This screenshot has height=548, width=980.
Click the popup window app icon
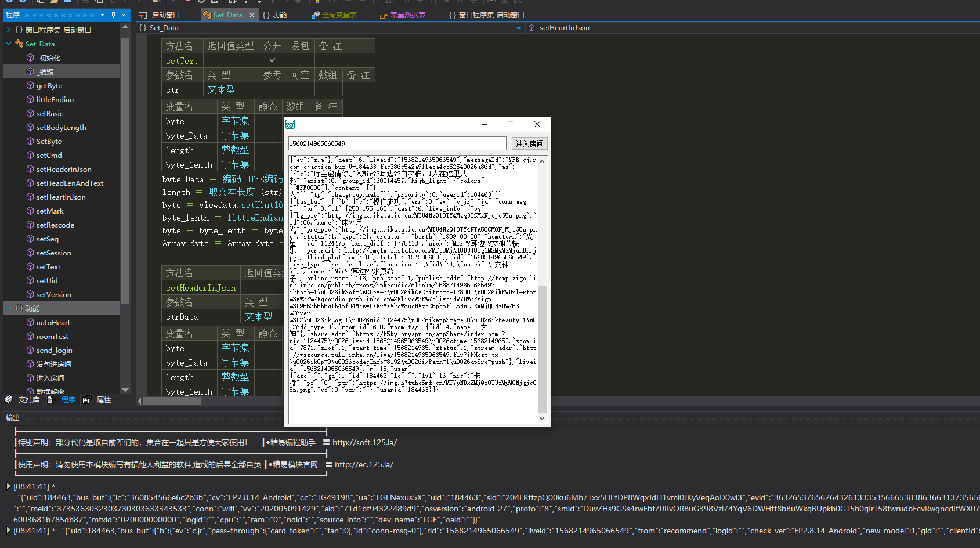[x=290, y=124]
